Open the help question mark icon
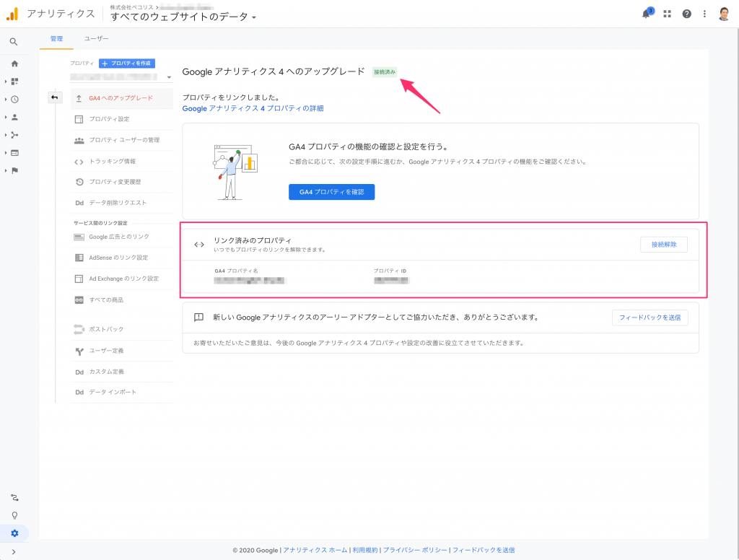 (x=687, y=14)
